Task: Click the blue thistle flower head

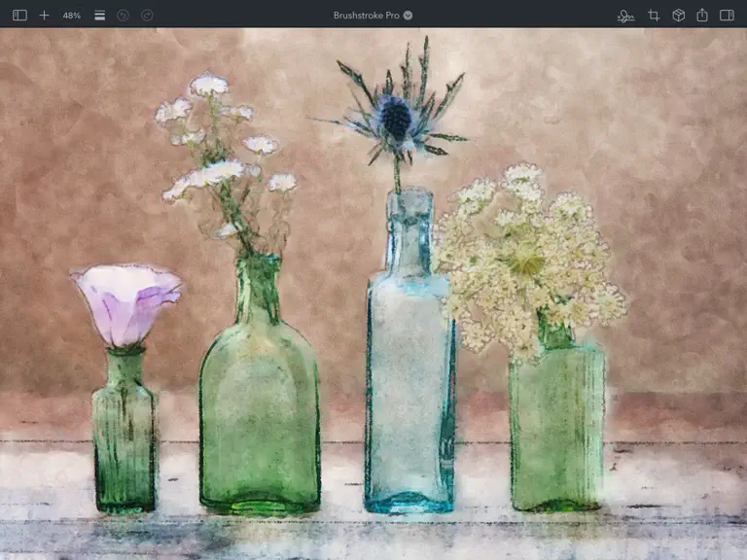Action: (397, 117)
